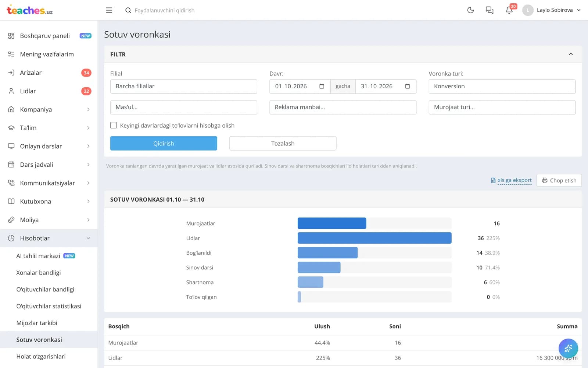Click the hamburger menu icon
The image size is (588, 368).
pos(109,10)
